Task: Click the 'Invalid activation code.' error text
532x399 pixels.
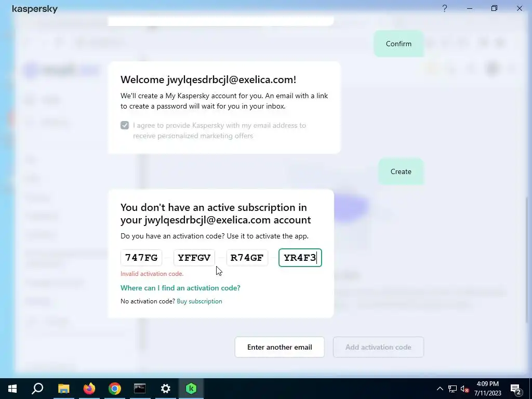Action: tap(152, 274)
